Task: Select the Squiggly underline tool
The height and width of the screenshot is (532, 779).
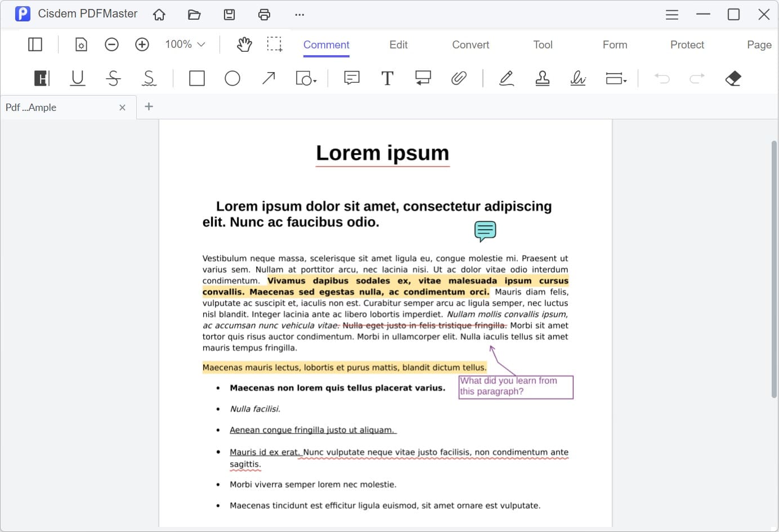Action: click(x=149, y=78)
